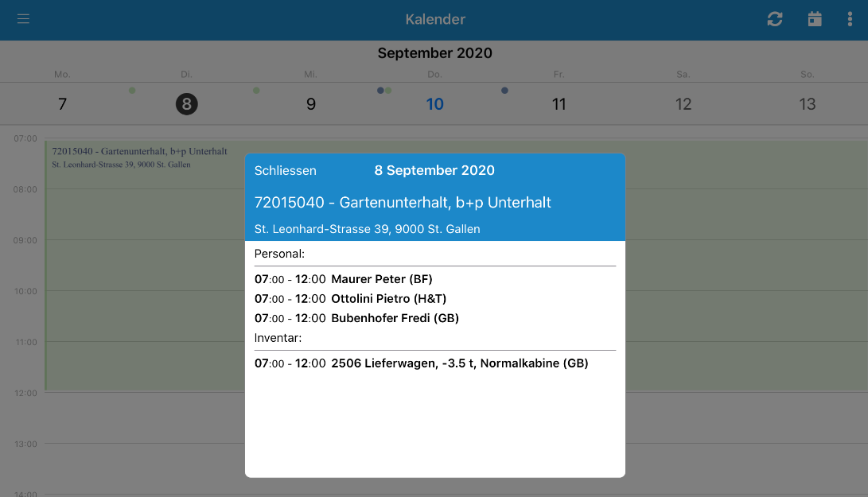Click the green Gartenunterhalt calendar event block

tap(144, 266)
